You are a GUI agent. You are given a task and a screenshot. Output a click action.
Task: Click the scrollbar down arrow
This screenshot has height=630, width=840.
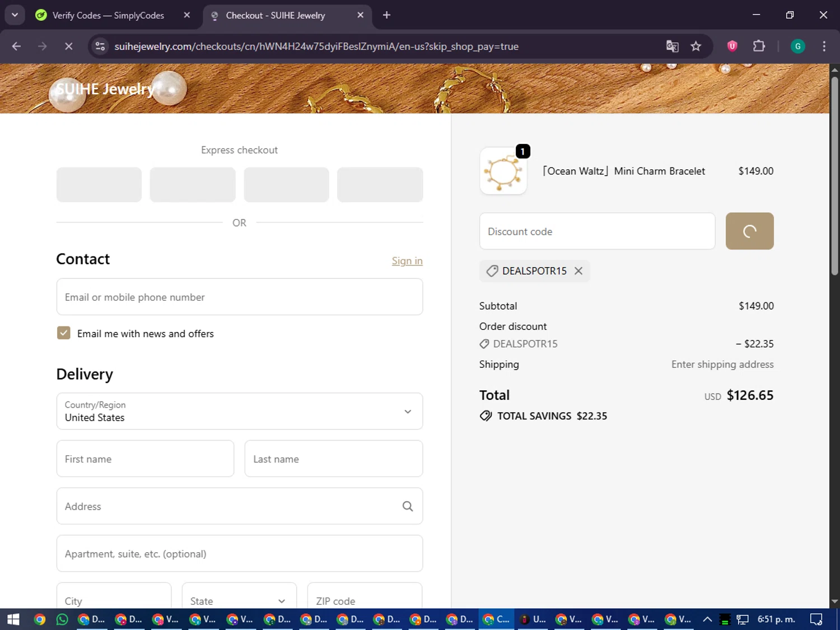pyautogui.click(x=834, y=601)
